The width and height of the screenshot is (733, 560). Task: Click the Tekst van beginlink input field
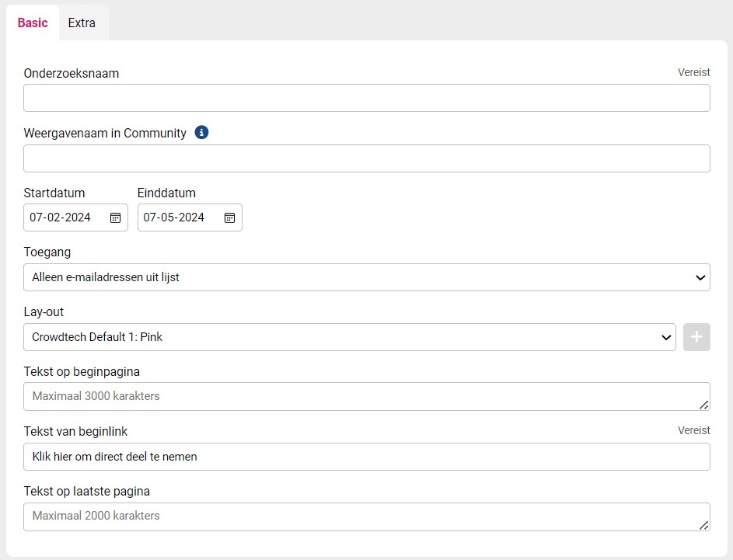(x=367, y=457)
